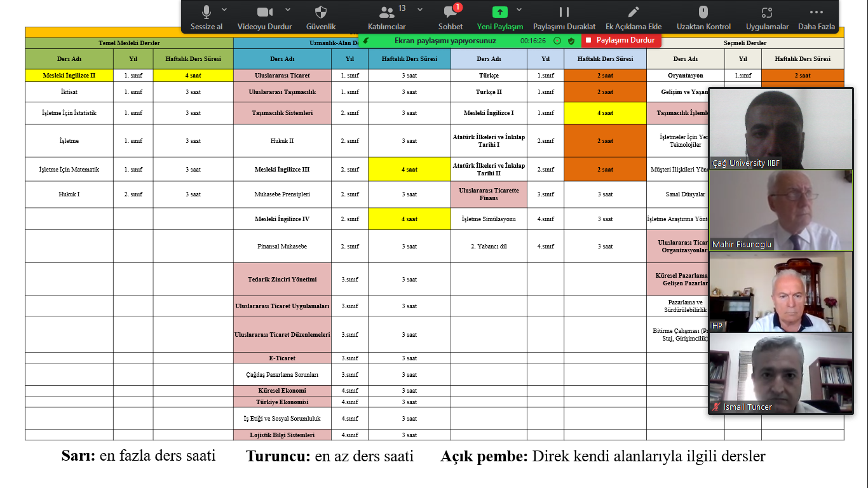Click Sanal Dünyalar elective cell
868x488 pixels.
click(x=678, y=194)
